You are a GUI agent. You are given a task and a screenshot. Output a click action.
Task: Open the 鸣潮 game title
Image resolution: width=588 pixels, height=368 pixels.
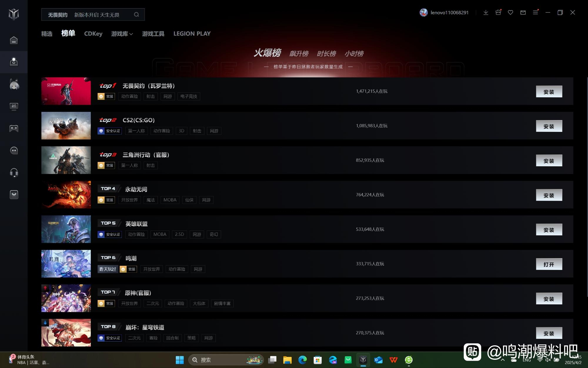[131, 258]
